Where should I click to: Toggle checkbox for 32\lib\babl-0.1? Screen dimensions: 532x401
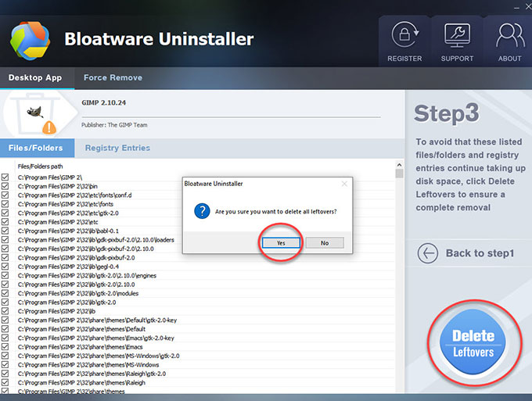point(5,231)
